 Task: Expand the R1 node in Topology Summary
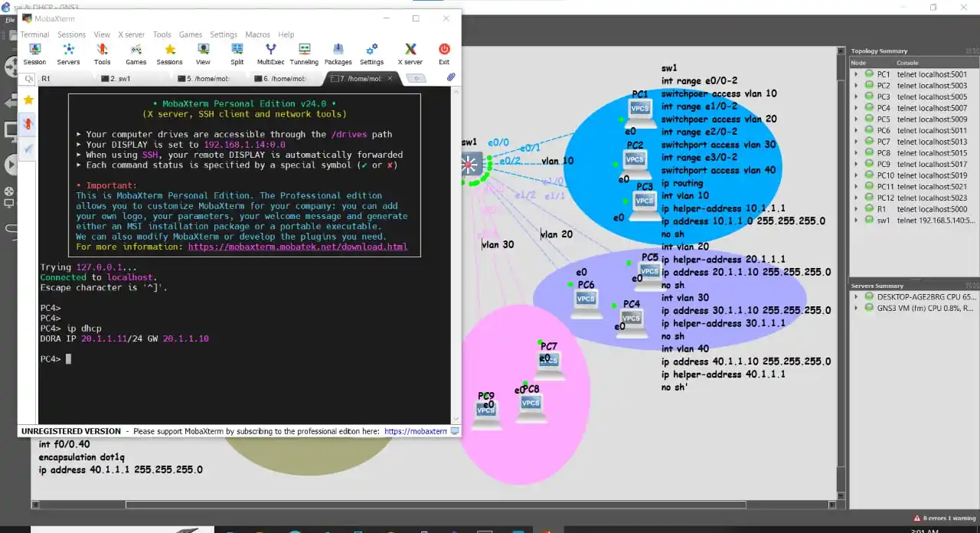(857, 208)
